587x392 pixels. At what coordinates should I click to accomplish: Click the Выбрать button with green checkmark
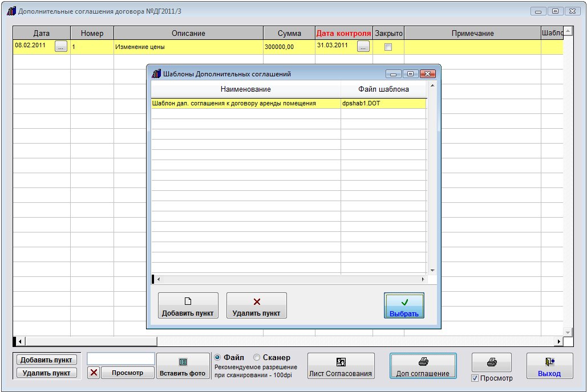(404, 305)
